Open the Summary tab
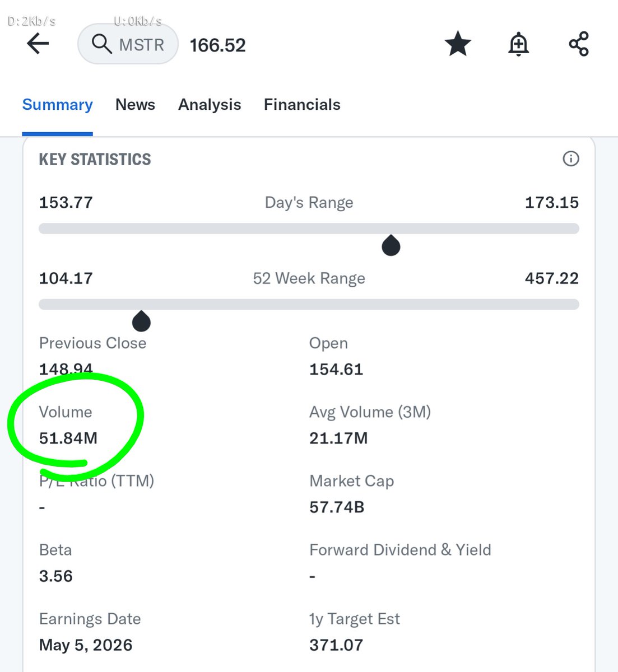 [57, 105]
